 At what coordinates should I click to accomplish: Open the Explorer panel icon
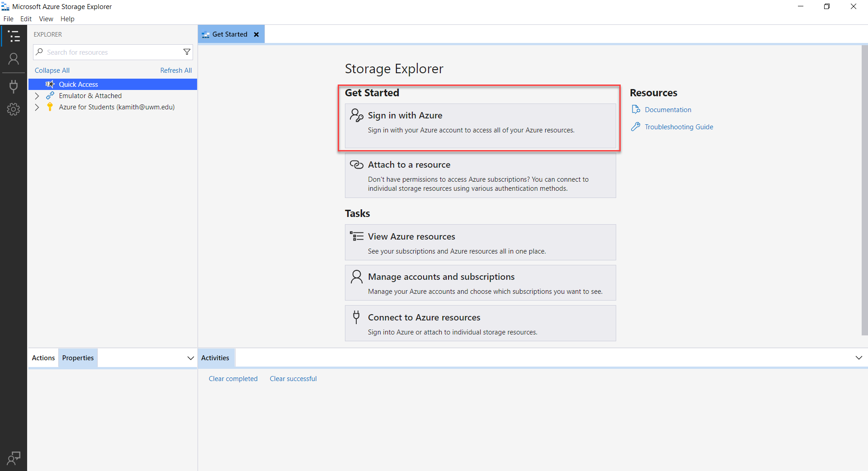pyautogui.click(x=14, y=36)
